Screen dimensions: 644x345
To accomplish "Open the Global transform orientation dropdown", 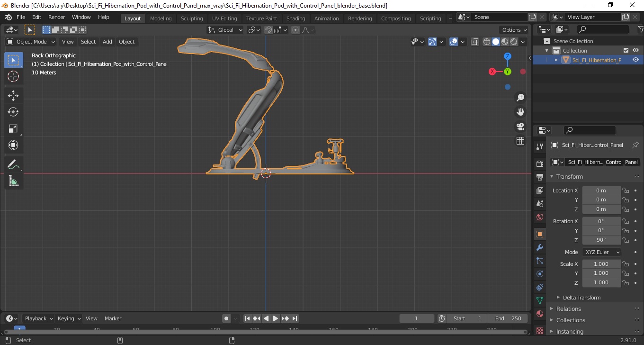I will pos(225,30).
